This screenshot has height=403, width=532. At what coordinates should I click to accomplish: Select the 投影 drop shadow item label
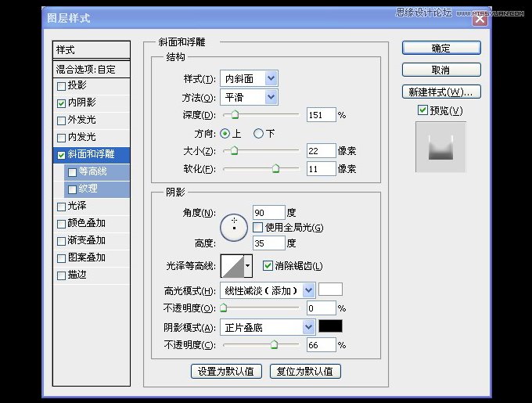click(x=77, y=85)
